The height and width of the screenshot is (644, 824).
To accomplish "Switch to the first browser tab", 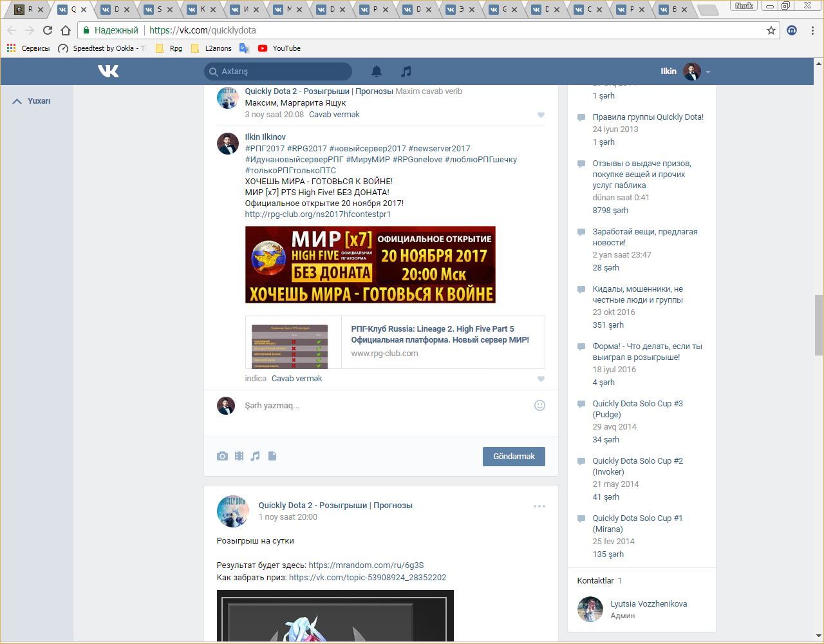I will click(x=28, y=10).
